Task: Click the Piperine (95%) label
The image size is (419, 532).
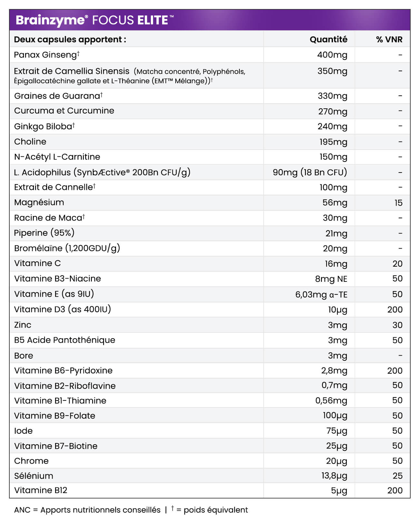Action: click(44, 233)
